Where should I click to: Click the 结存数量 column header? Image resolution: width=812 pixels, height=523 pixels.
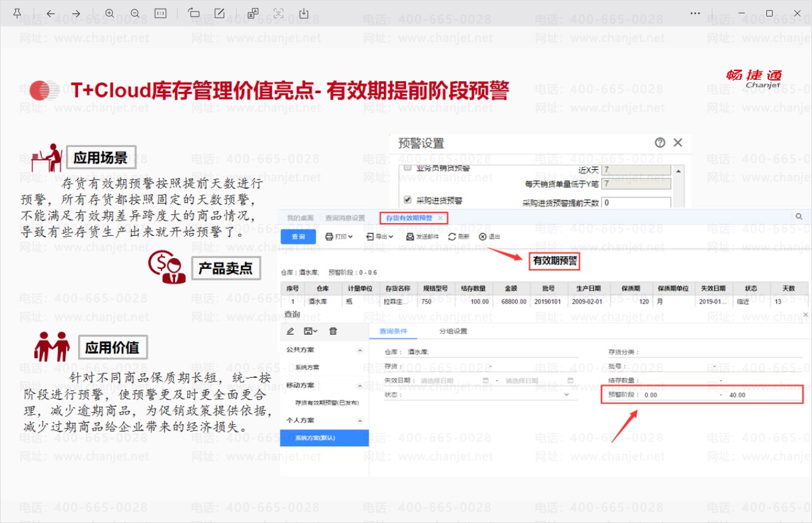473,288
